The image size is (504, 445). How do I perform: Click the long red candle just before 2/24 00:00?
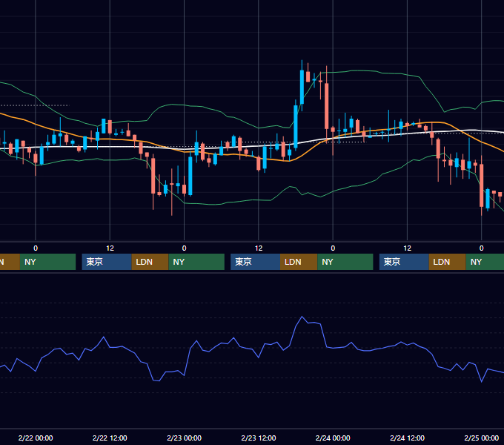click(x=327, y=106)
